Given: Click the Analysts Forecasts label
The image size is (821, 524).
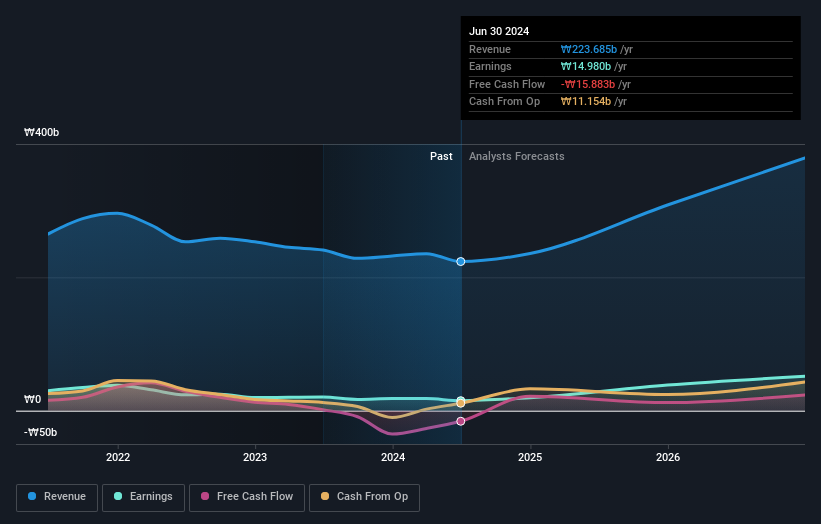Looking at the screenshot, I should [x=517, y=156].
